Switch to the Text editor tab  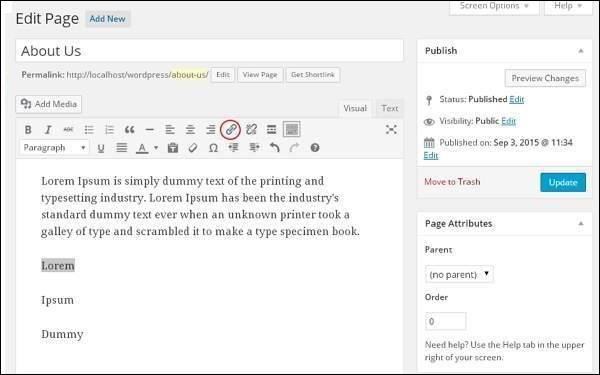(x=390, y=109)
